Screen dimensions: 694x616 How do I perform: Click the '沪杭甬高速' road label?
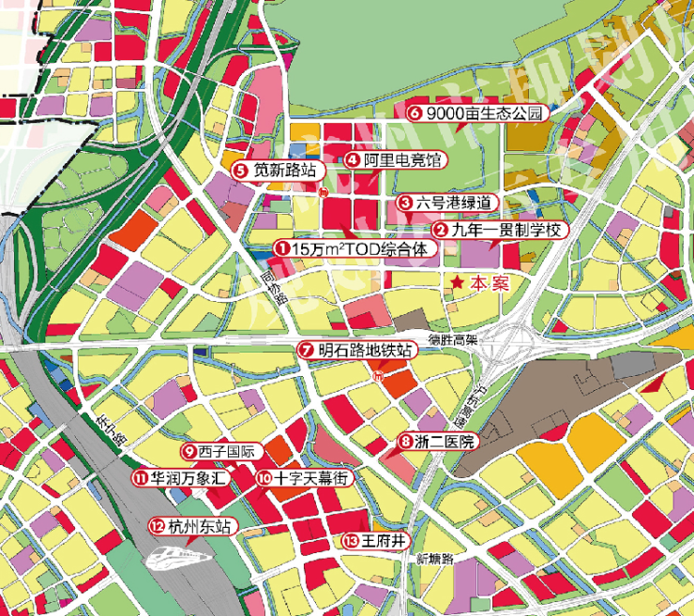pos(469,408)
